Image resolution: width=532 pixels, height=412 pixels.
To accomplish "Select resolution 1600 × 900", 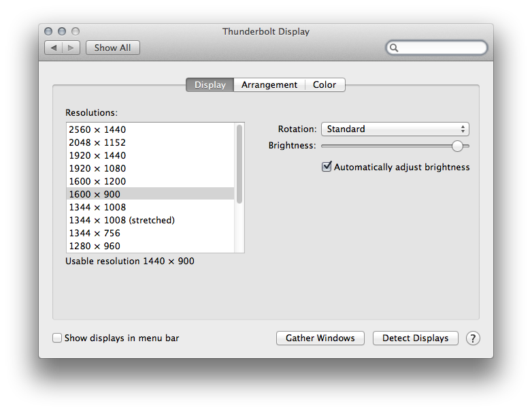I will (150, 194).
